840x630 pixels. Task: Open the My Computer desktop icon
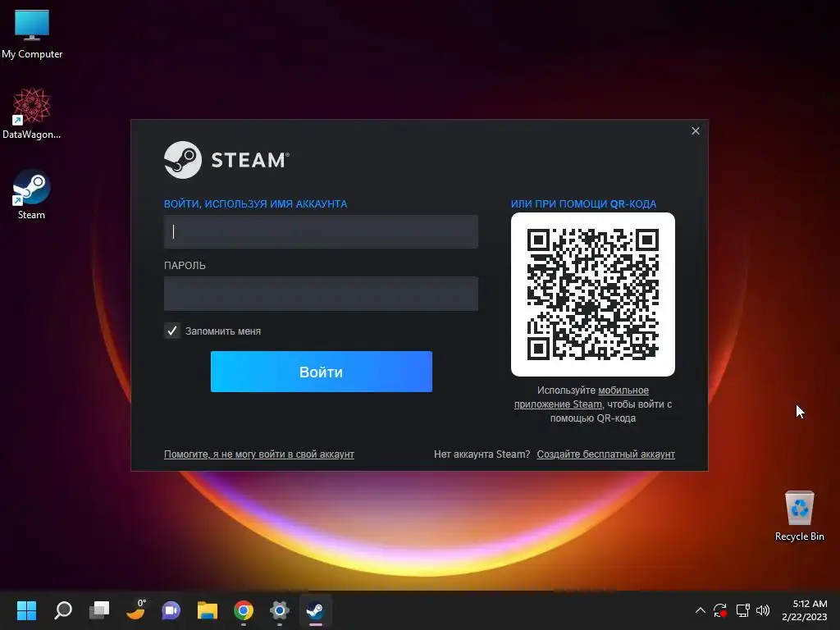pos(32,33)
